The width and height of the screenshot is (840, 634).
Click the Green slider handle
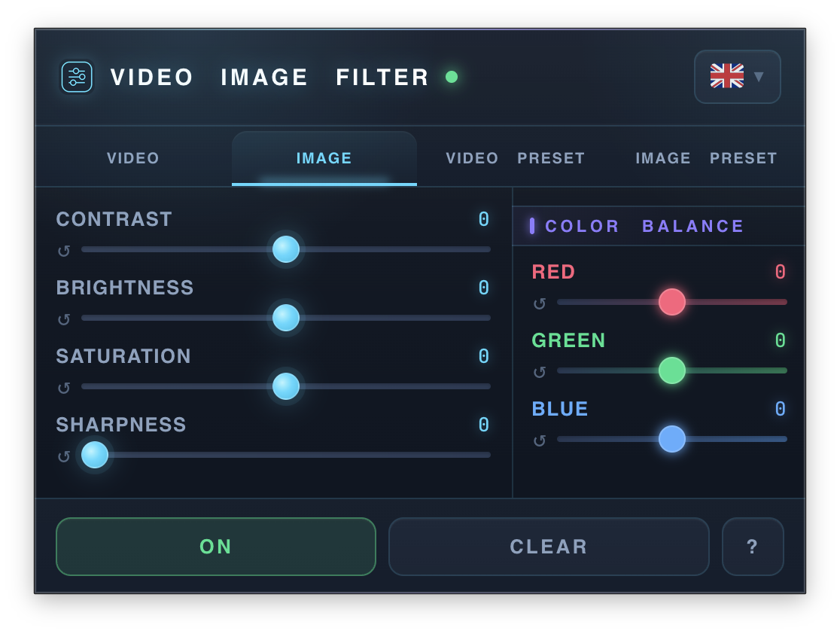coord(672,370)
